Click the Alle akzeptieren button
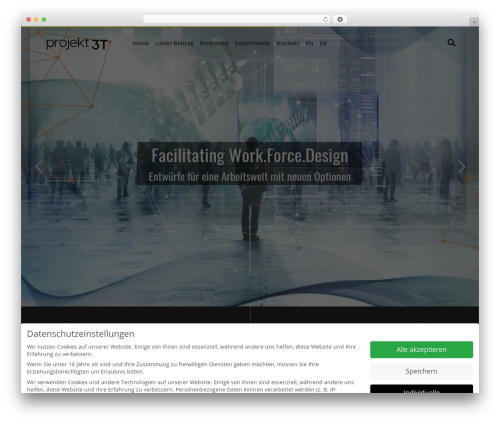The width and height of the screenshot is (500, 423). 421,349
